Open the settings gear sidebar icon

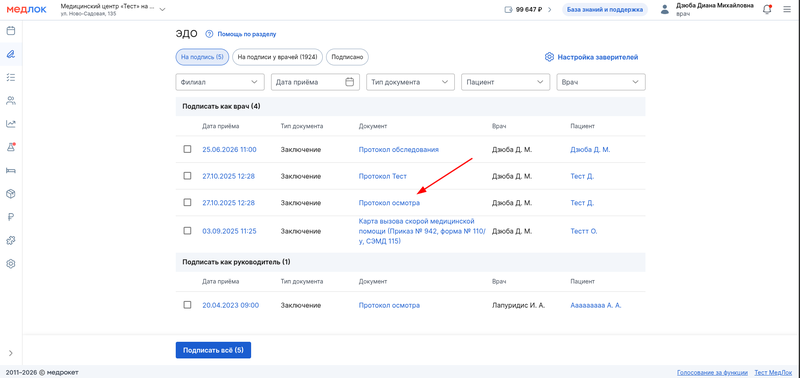(x=11, y=264)
